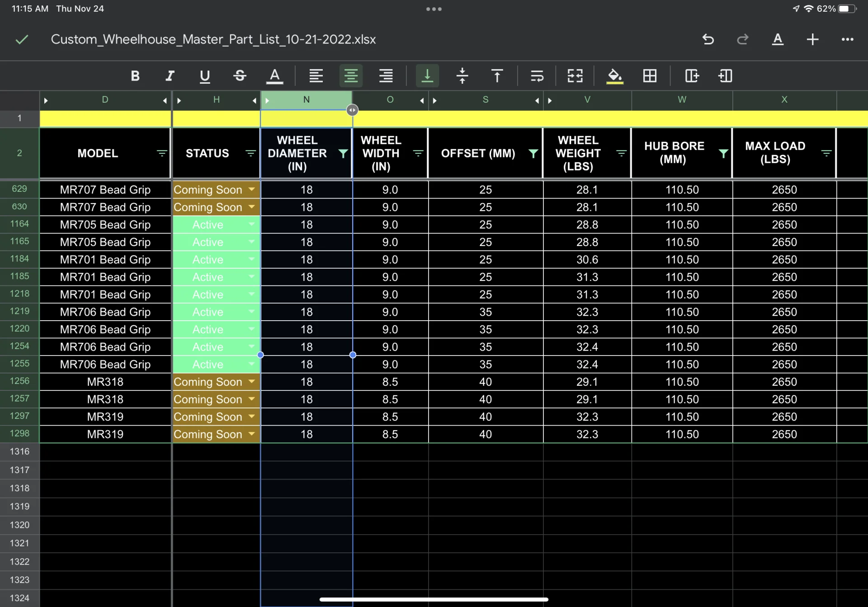Image resolution: width=868 pixels, height=607 pixels.
Task: Select column N header
Action: point(307,100)
